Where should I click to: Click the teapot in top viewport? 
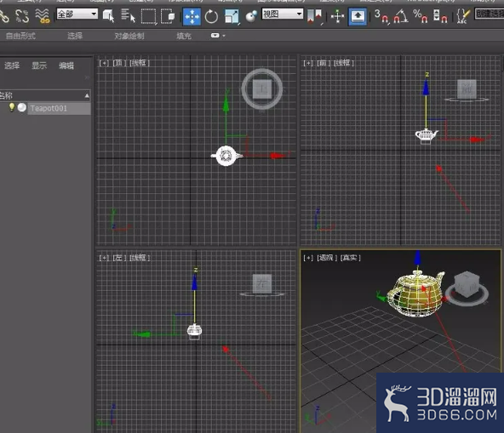(x=226, y=156)
